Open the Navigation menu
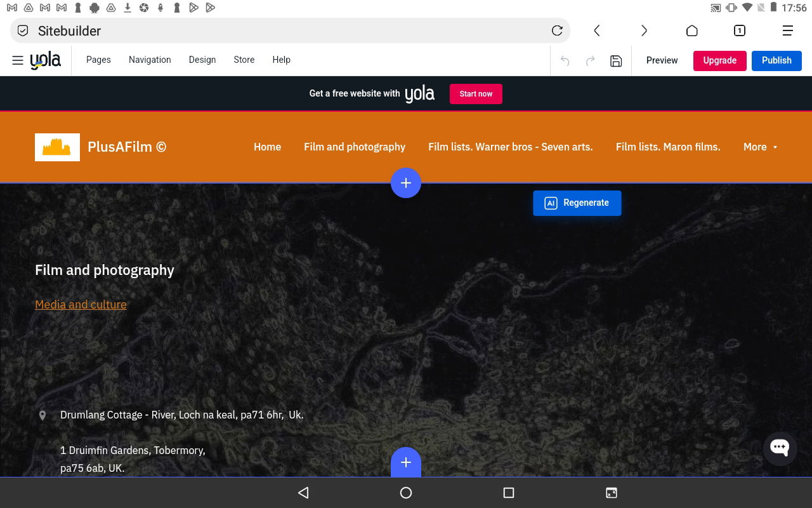812x508 pixels. pyautogui.click(x=150, y=60)
